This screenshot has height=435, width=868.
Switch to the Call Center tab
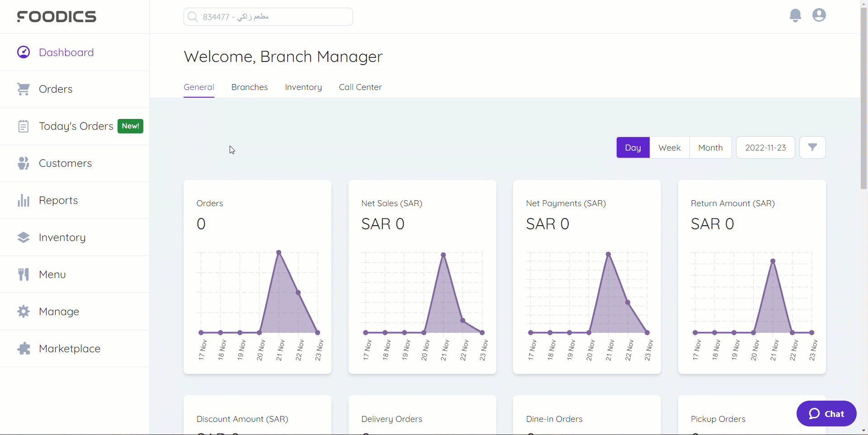[360, 87]
